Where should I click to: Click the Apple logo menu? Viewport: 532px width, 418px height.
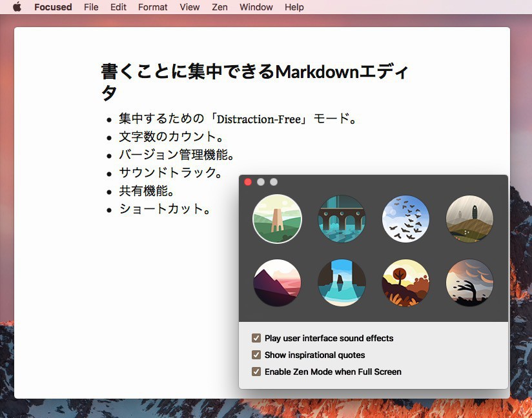(x=17, y=7)
